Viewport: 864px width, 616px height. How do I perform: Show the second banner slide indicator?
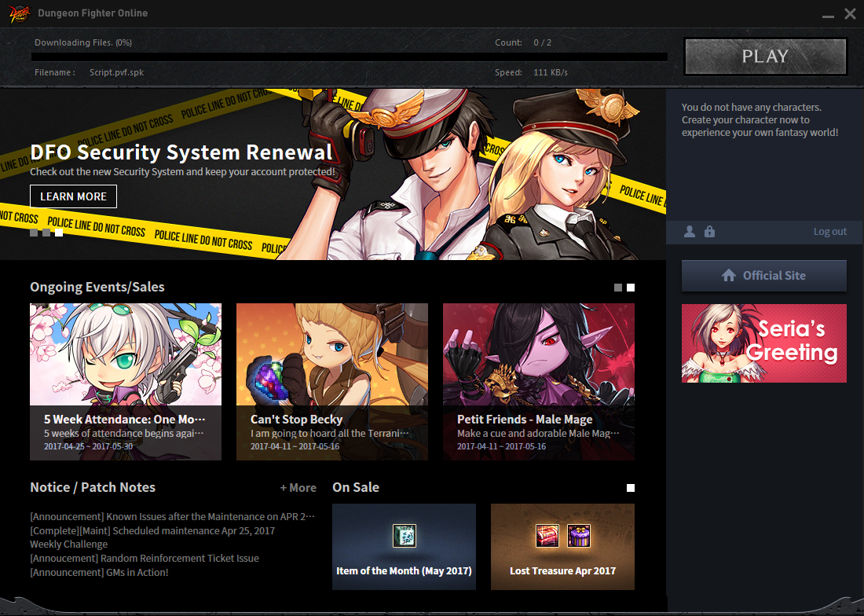click(x=46, y=233)
